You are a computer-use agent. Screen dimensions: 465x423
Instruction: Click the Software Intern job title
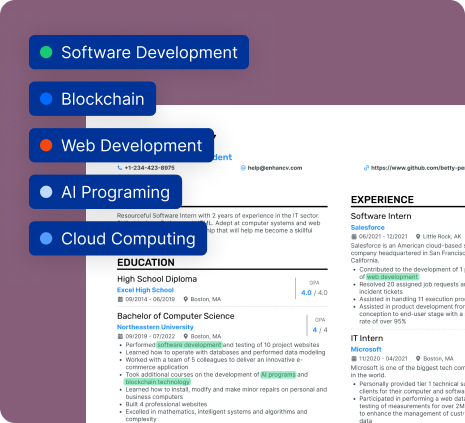coord(381,216)
